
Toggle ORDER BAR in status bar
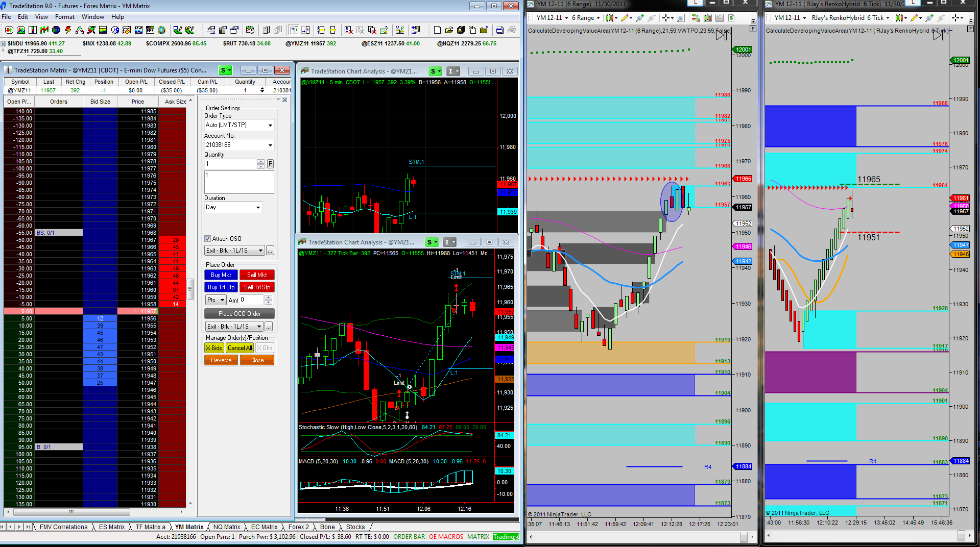pos(409,537)
